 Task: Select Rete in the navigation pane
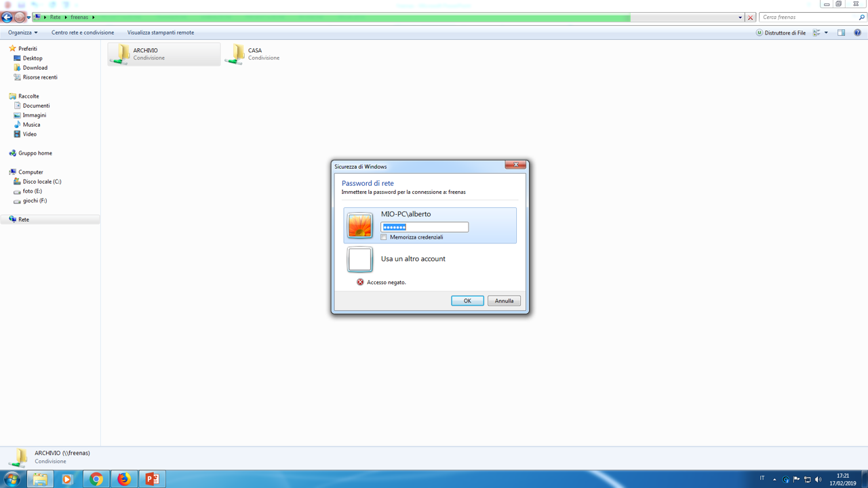pyautogui.click(x=50, y=220)
